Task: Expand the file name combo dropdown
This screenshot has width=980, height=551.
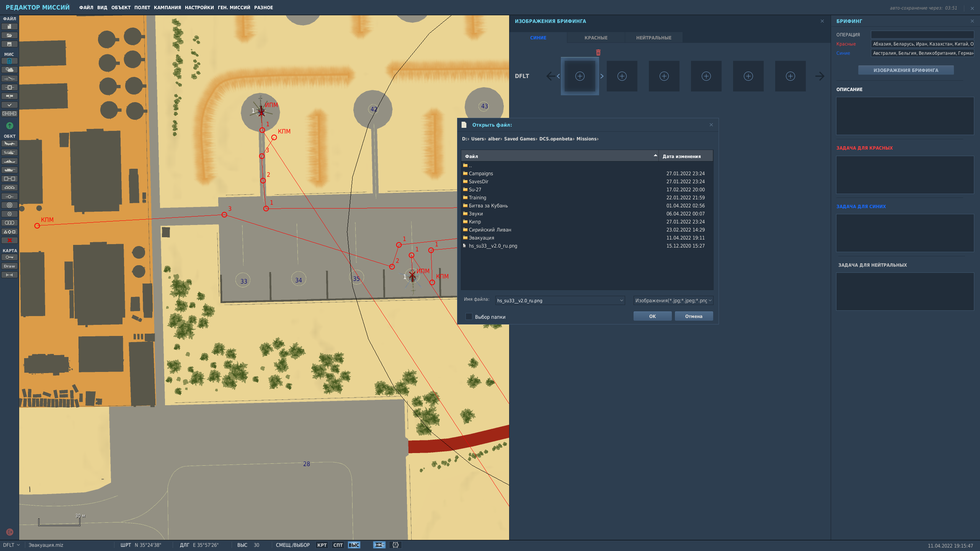Action: click(621, 300)
